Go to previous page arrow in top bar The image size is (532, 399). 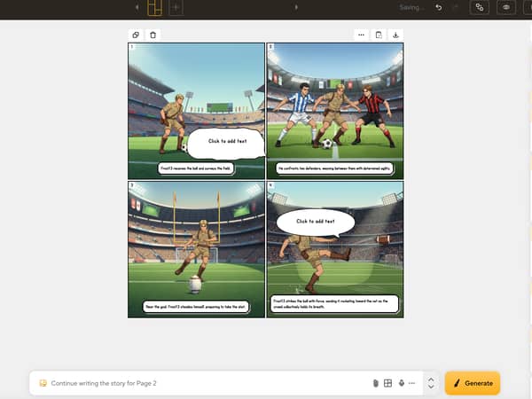pos(137,7)
